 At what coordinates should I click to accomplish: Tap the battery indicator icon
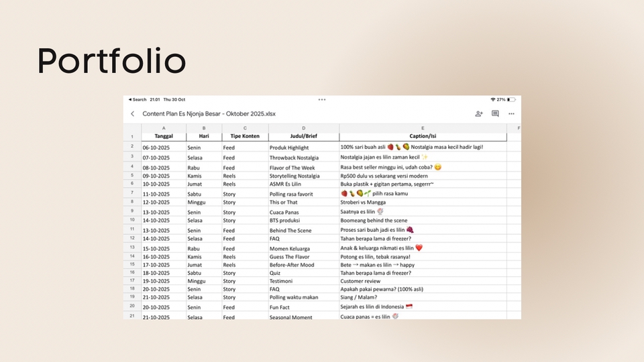click(512, 99)
